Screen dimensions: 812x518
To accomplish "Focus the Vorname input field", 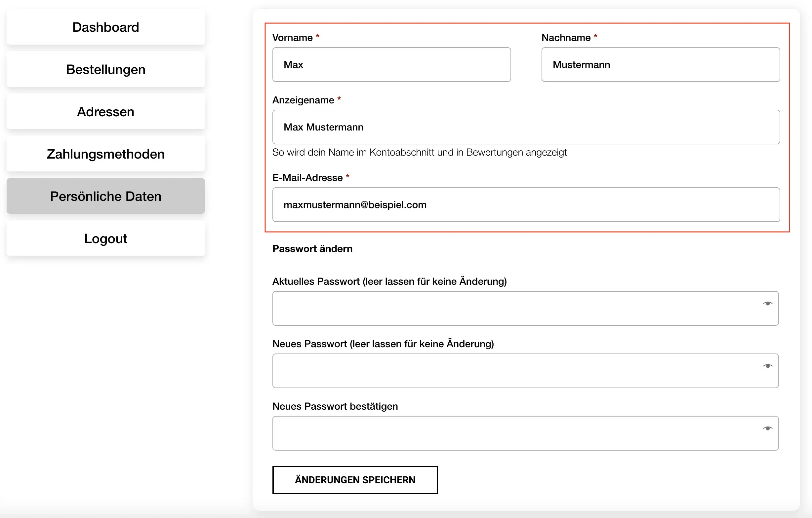I will coord(391,65).
